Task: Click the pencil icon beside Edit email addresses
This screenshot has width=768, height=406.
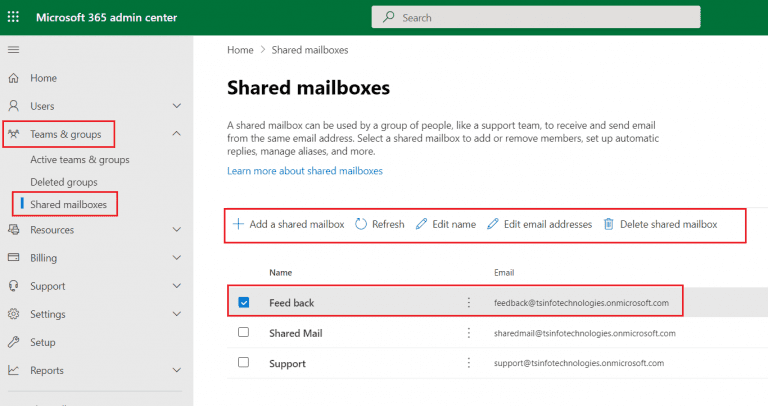Action: (493, 224)
